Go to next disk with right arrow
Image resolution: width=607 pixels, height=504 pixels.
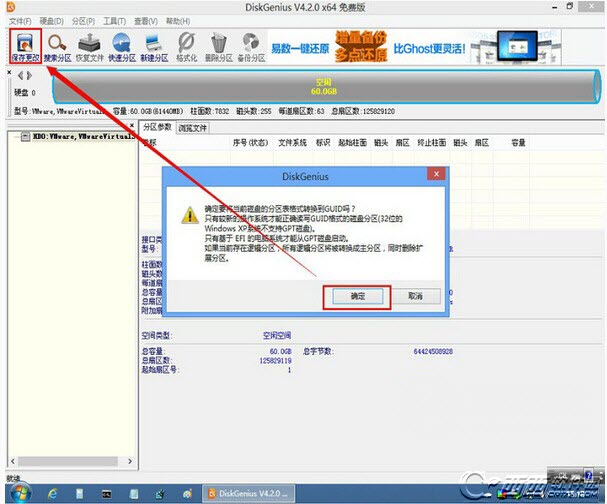point(29,75)
